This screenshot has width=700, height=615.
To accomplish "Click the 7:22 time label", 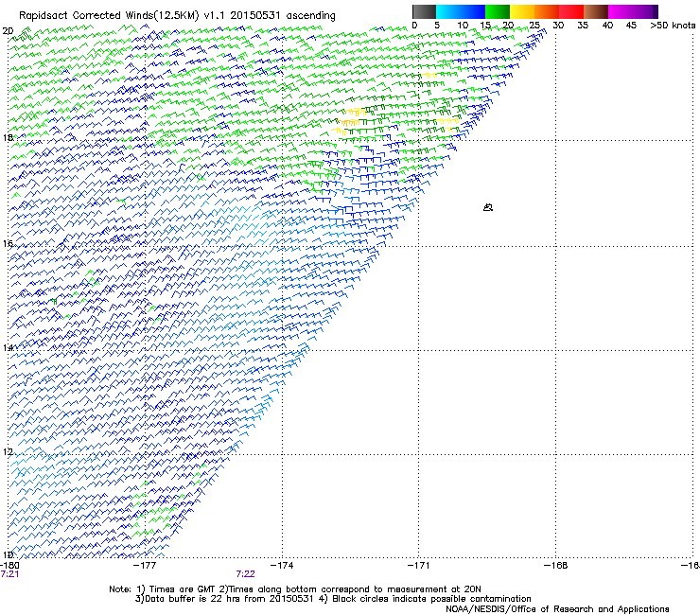I will (246, 574).
